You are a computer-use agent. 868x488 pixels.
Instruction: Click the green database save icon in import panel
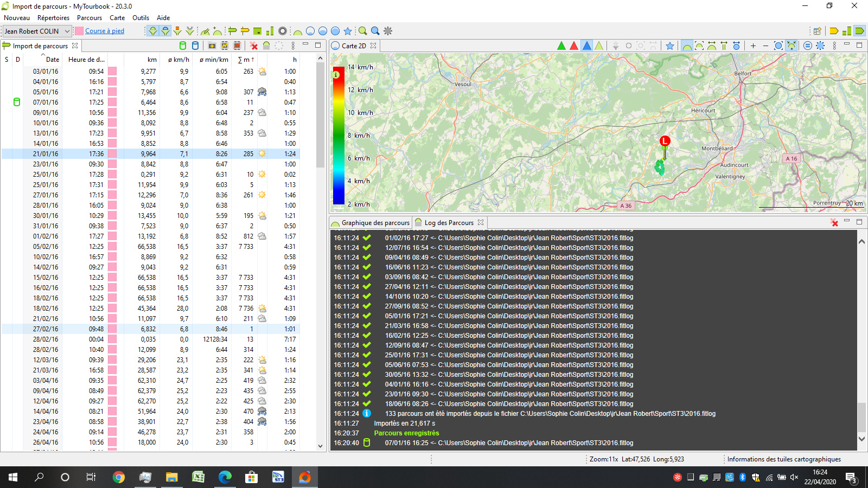tap(183, 46)
